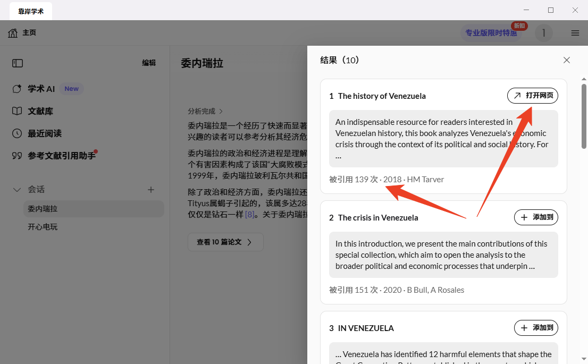Toggle the sidebar panel icon
This screenshot has width=588, height=364.
click(x=18, y=63)
